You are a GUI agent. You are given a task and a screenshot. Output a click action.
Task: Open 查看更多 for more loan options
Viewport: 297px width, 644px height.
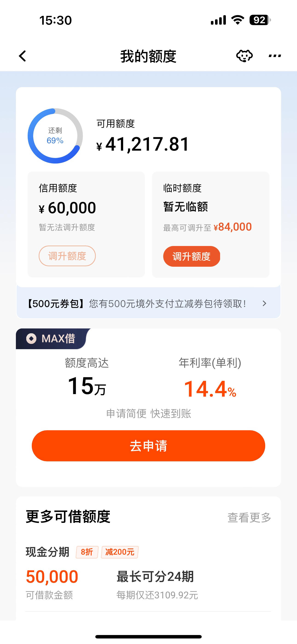pos(249,517)
